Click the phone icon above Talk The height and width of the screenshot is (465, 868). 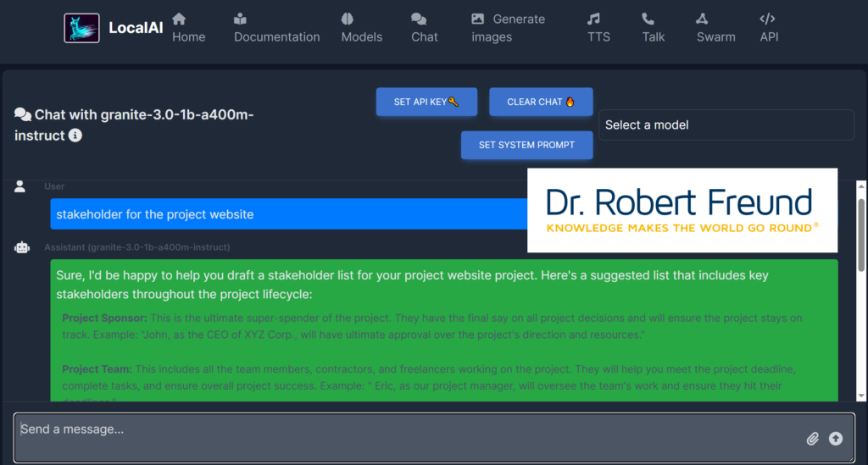[x=648, y=19]
